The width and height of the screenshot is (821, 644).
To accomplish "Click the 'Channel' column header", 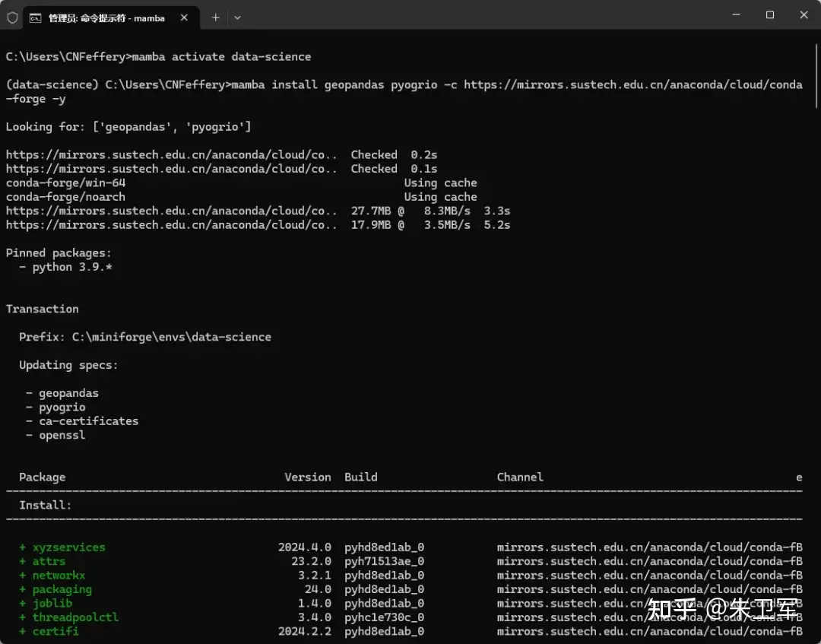I will click(520, 477).
